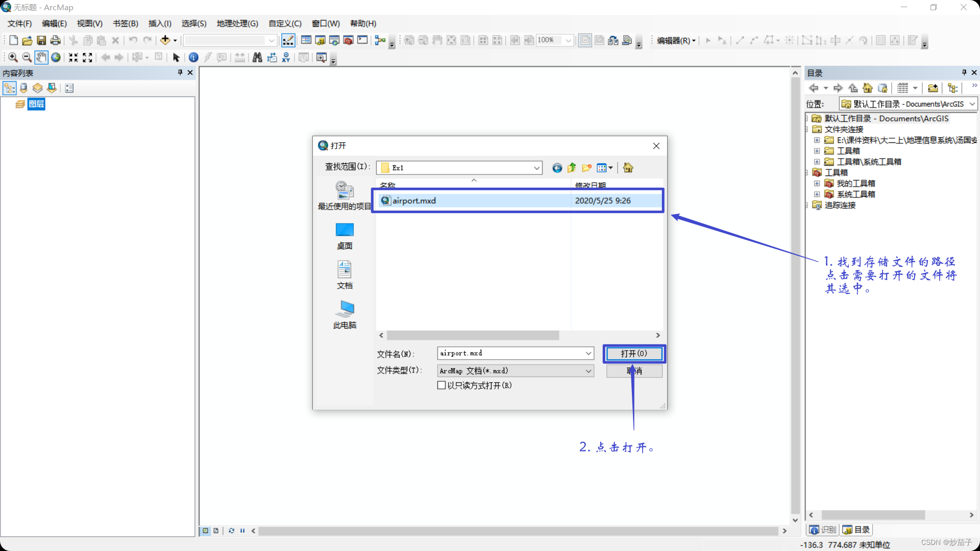Click the 打开(O) button
The width and height of the screenshot is (980, 551).
634,354
